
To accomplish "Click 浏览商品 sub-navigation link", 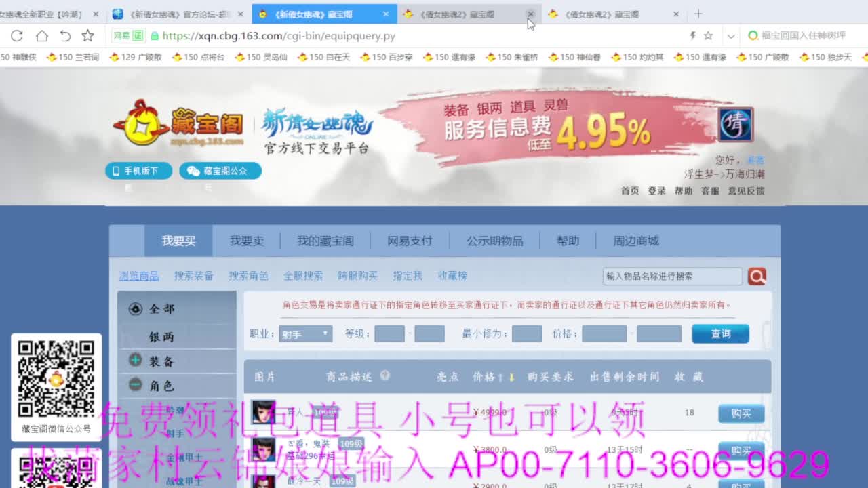I will 139,276.
